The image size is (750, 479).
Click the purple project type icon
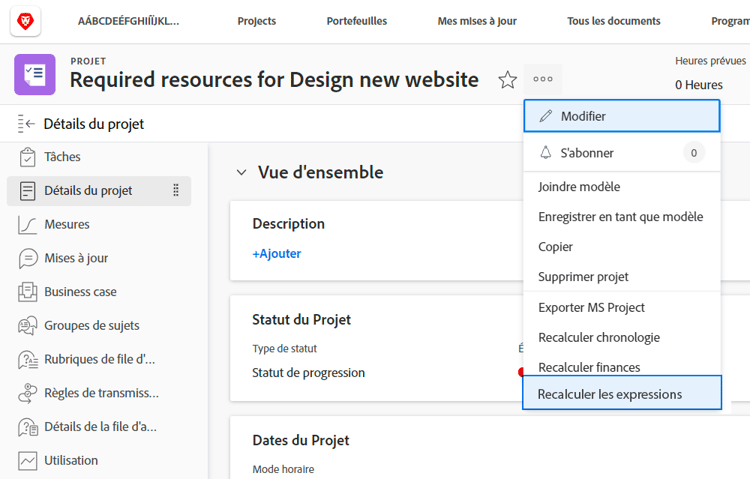[35, 75]
